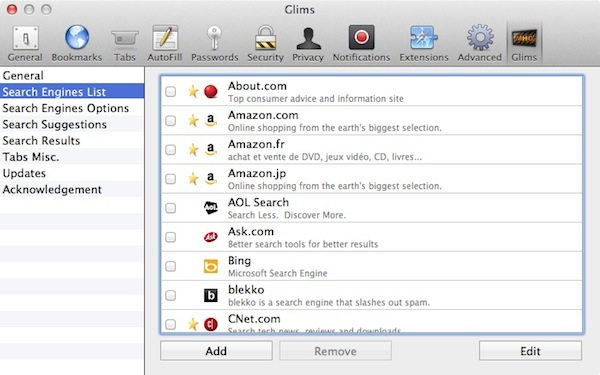
Task: Click 'blekko is a search engine' description
Action: pos(329,302)
